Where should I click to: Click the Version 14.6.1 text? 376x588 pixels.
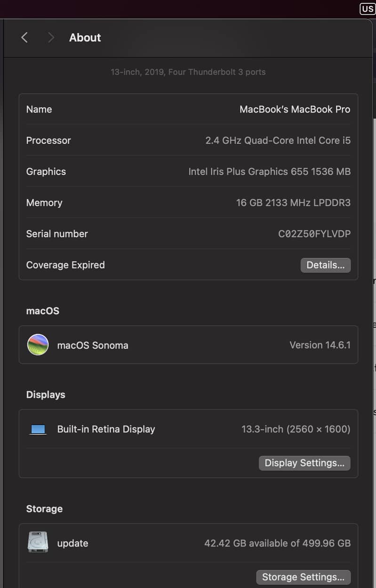point(320,345)
